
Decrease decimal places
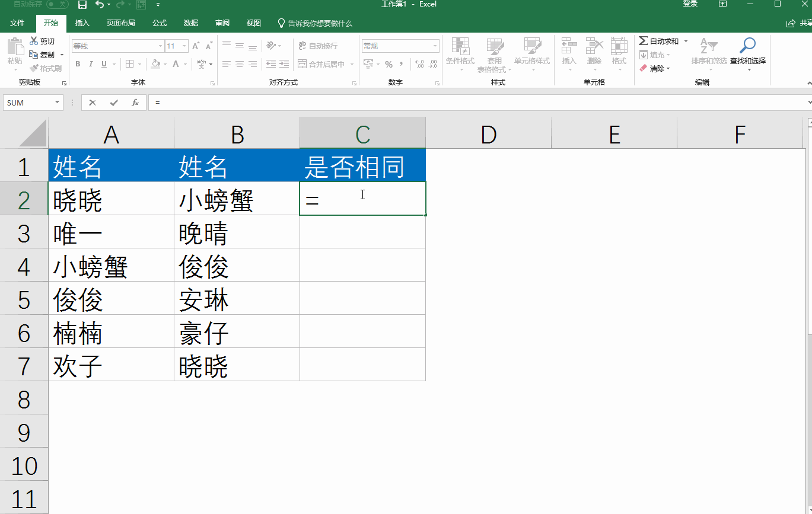(432, 64)
